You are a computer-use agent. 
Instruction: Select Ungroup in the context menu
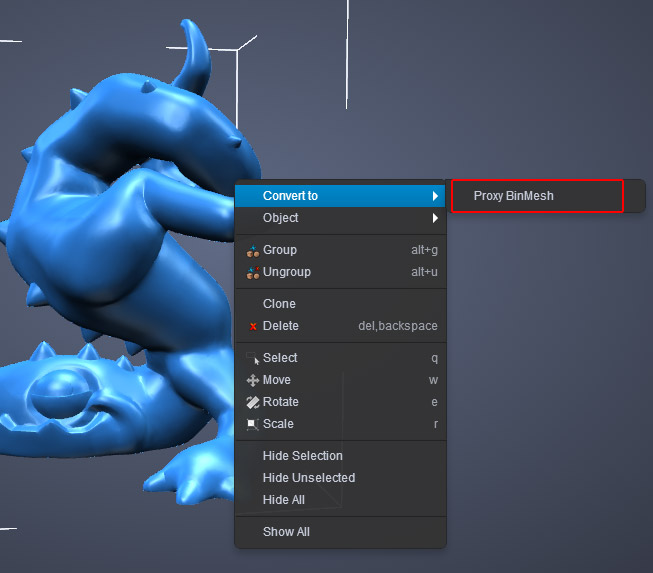(340, 272)
